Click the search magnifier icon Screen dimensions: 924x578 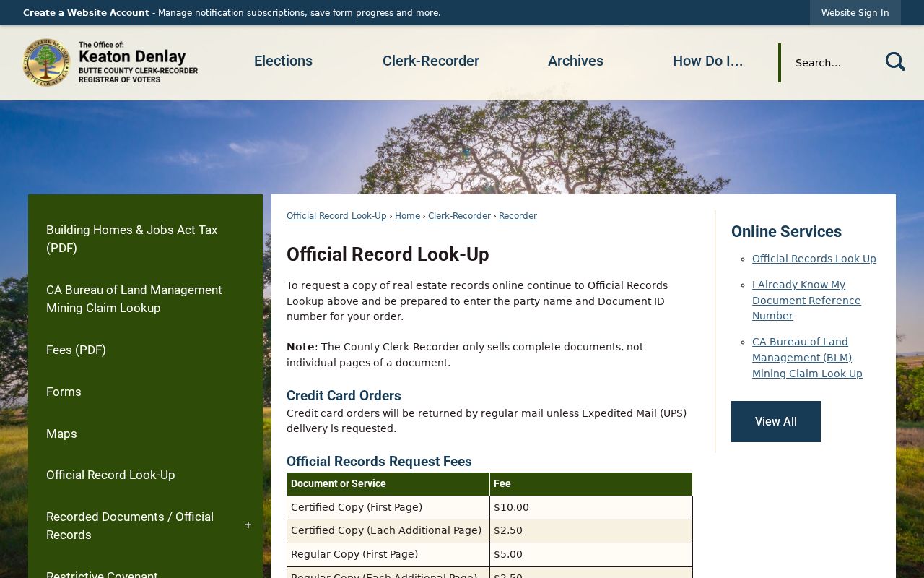click(895, 62)
